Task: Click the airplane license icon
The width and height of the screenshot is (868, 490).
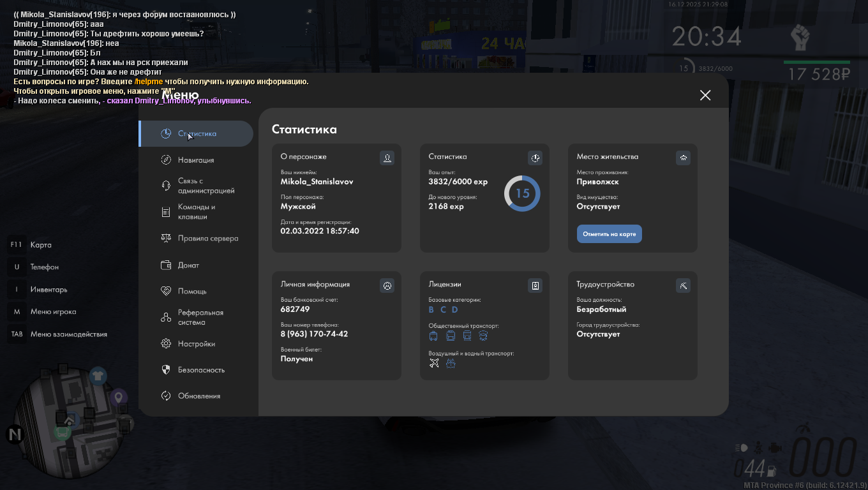Action: point(434,363)
